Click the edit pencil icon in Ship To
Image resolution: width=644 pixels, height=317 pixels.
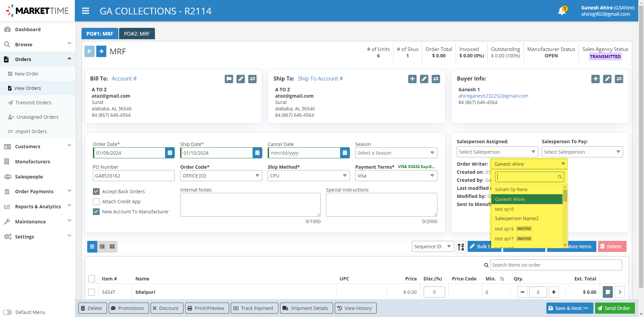click(x=424, y=79)
